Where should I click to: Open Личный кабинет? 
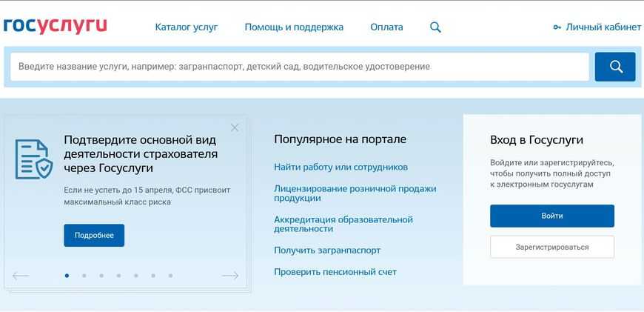click(597, 27)
